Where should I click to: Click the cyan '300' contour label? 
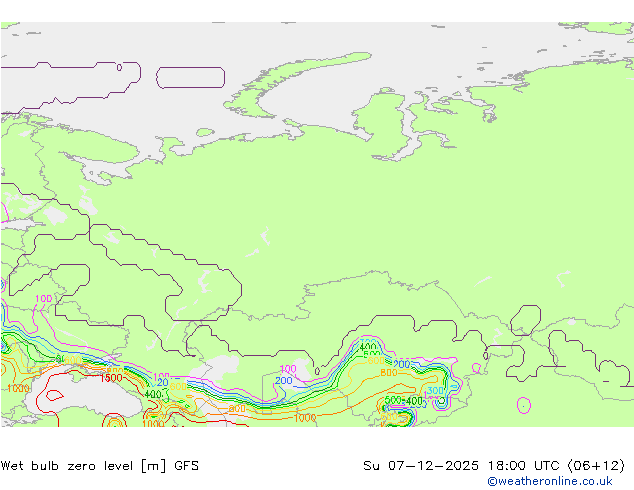click(x=435, y=391)
